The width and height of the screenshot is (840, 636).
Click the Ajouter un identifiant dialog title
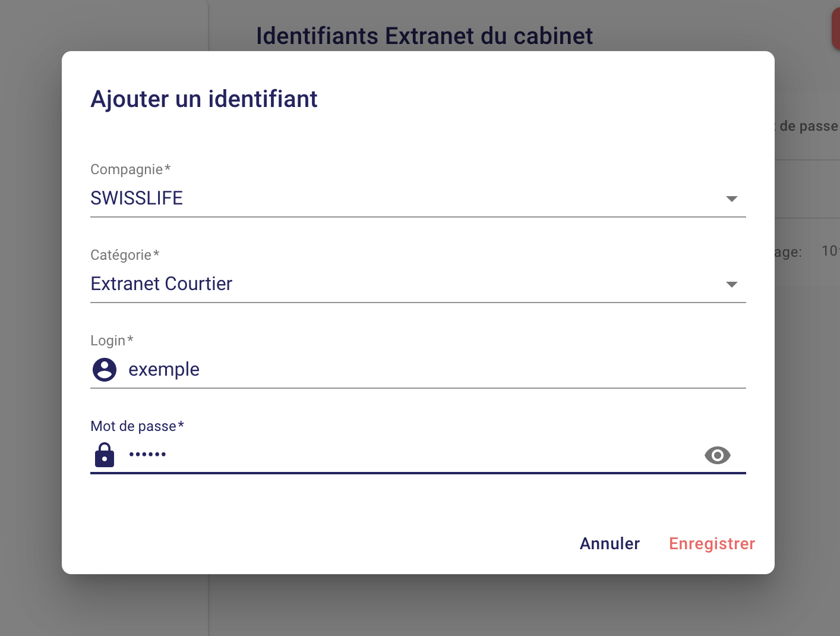(204, 99)
